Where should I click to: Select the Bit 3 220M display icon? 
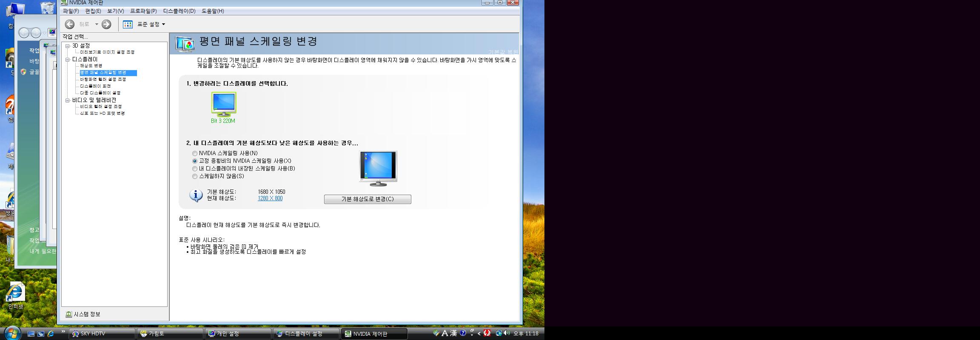coord(223,105)
